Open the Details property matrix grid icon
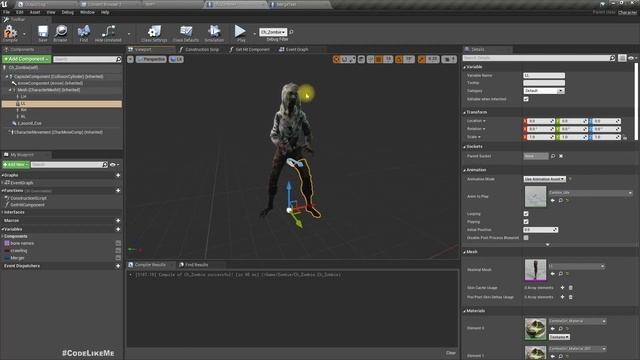 point(622,58)
